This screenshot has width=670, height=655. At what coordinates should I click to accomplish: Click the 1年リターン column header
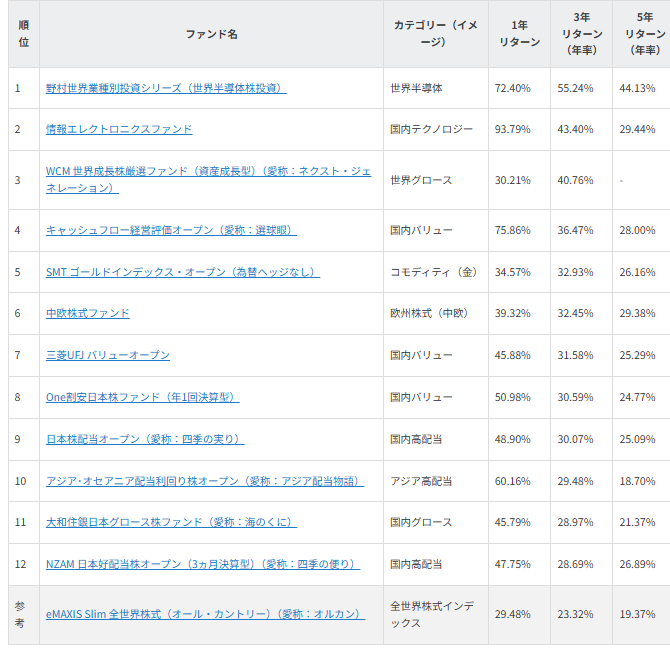(520, 34)
